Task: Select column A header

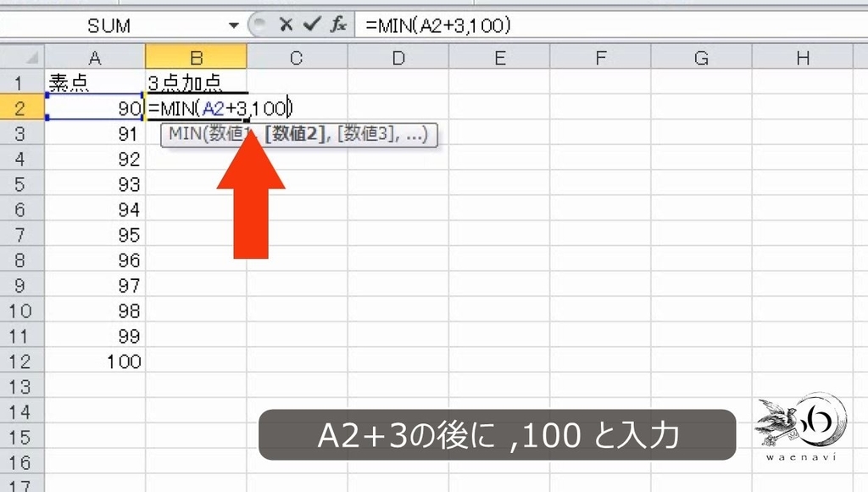Action: pyautogui.click(x=95, y=56)
